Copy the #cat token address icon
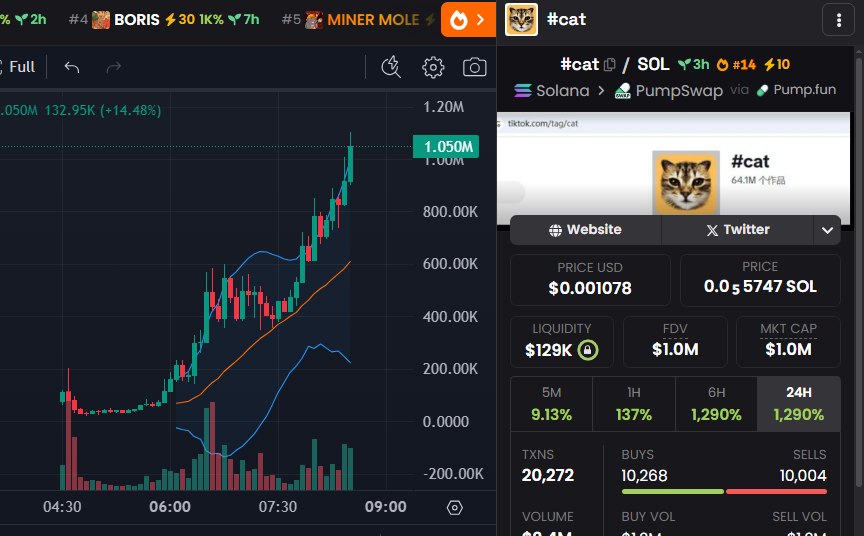 pyautogui.click(x=609, y=64)
